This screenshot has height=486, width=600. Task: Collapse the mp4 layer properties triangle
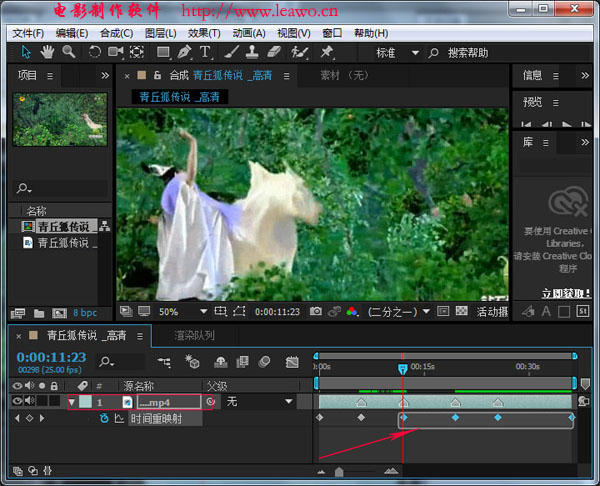[72, 402]
